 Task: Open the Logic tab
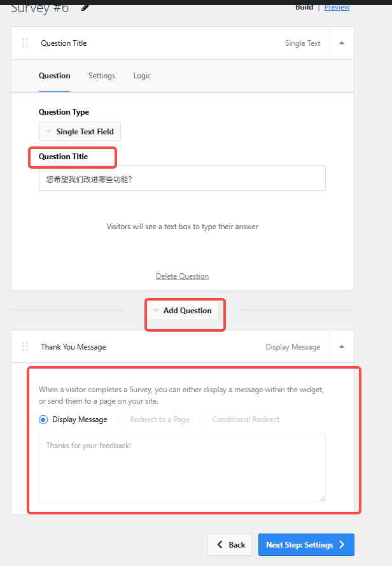[x=142, y=76]
